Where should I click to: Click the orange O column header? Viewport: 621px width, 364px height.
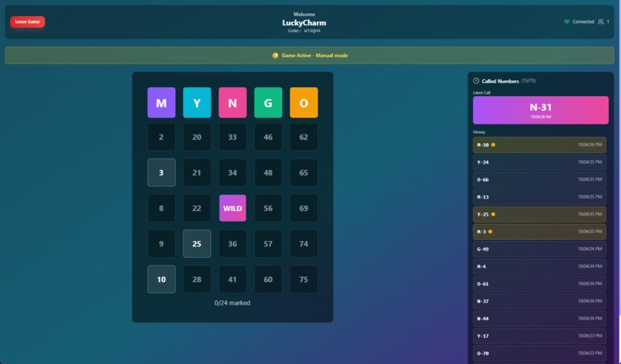[x=304, y=102]
